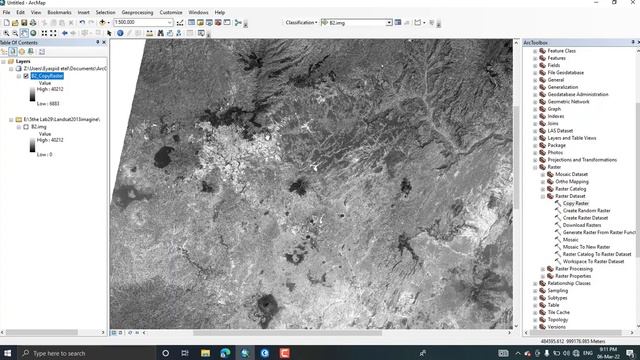Switch TOC to List By Visibility
This screenshot has height=360, width=640.
coord(22,51)
